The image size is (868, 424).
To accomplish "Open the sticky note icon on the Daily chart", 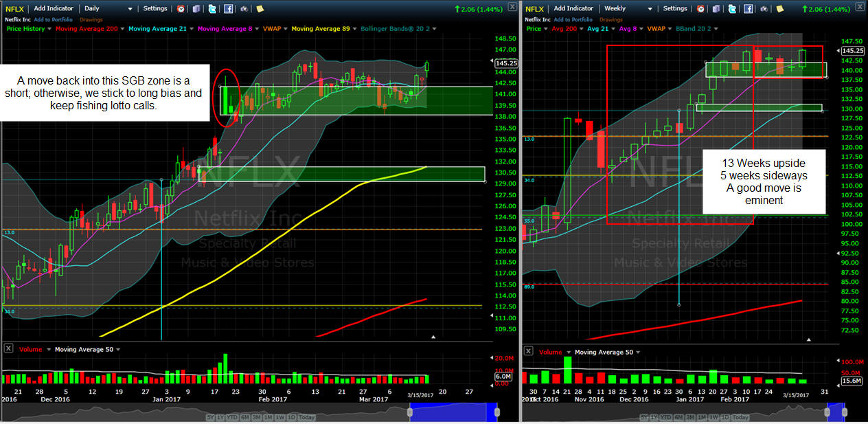I will (x=260, y=9).
